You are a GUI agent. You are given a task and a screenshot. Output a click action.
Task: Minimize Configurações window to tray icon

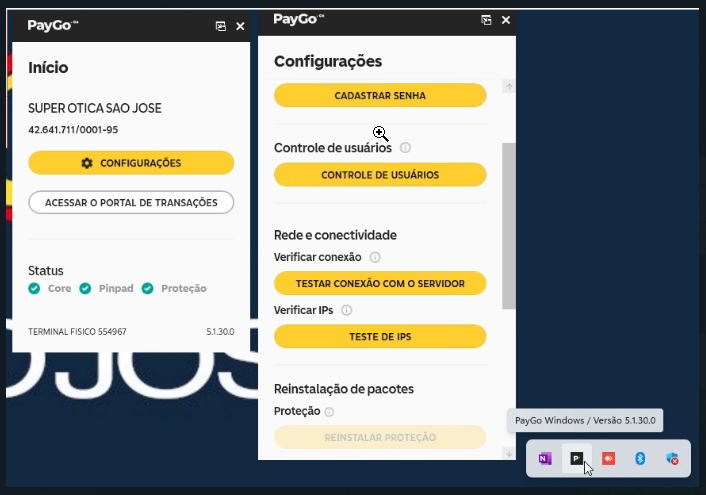[x=487, y=20]
